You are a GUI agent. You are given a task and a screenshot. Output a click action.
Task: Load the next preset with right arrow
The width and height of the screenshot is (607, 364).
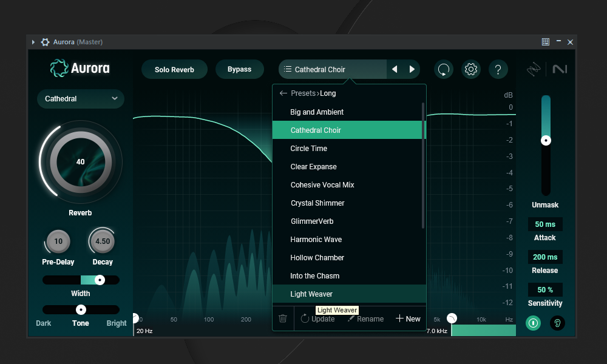(x=412, y=69)
